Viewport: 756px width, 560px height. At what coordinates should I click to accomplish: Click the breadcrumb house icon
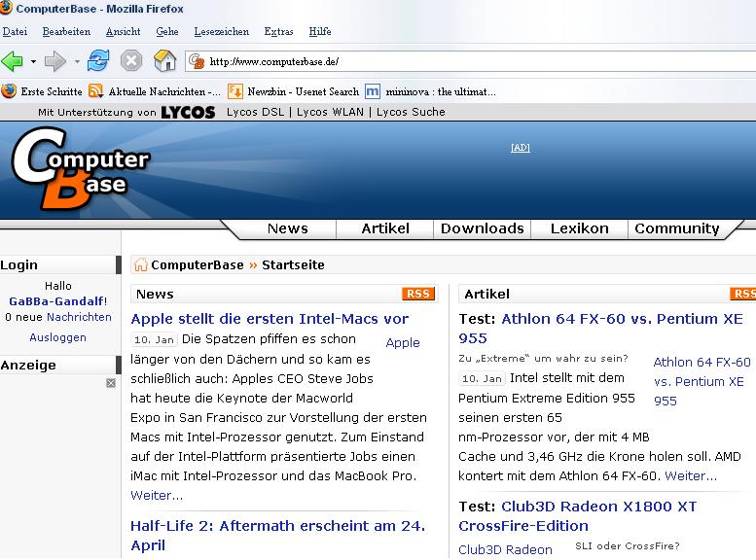pos(140,264)
